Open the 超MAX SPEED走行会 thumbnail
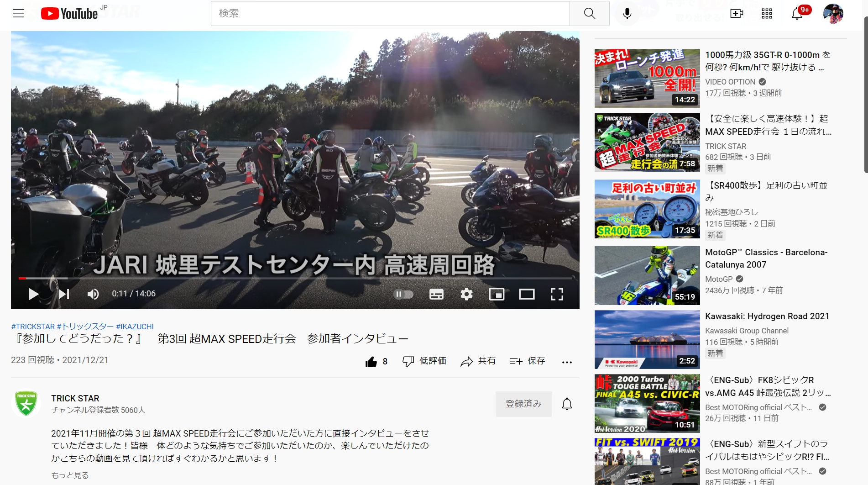 coord(647,142)
